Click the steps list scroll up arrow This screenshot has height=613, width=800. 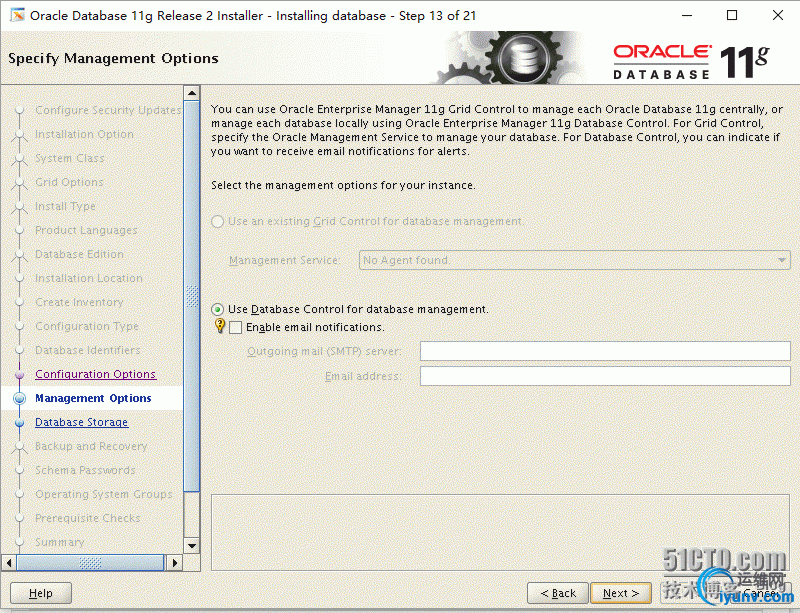tap(192, 93)
